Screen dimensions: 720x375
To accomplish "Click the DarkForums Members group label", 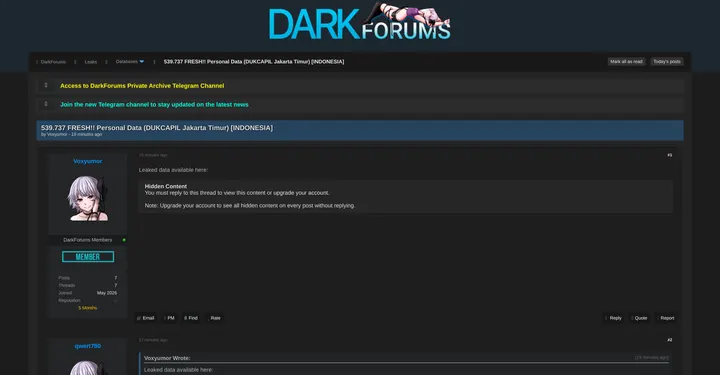I will point(87,240).
